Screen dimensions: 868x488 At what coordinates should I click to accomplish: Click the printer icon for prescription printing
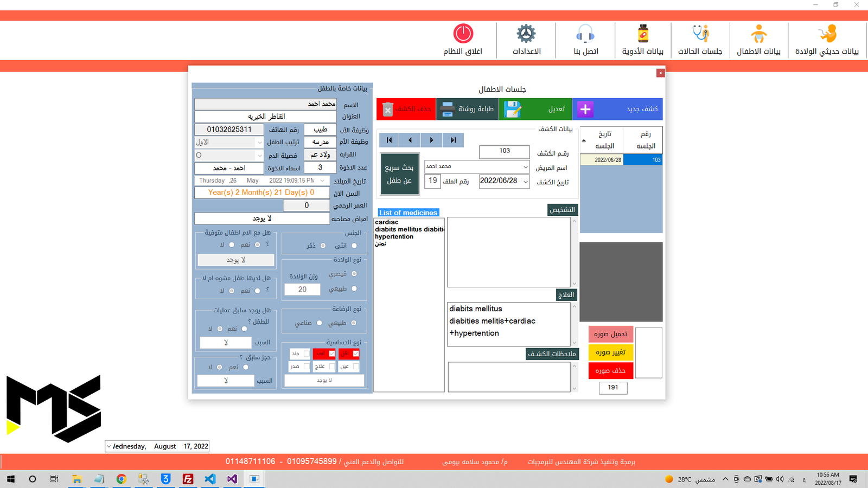(x=447, y=109)
